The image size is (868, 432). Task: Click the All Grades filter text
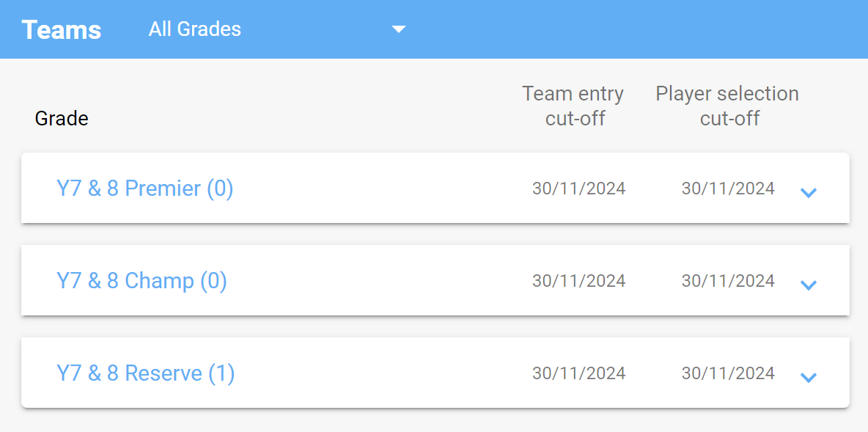tap(195, 29)
